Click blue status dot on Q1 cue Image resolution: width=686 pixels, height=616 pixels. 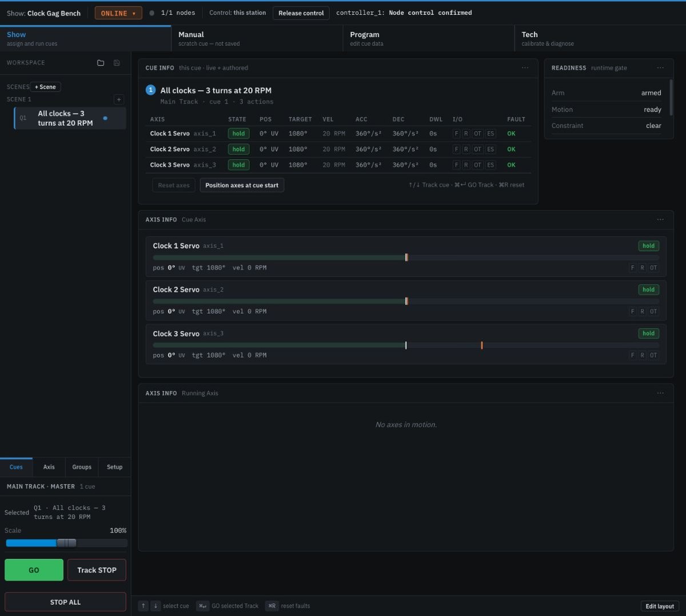(x=105, y=118)
